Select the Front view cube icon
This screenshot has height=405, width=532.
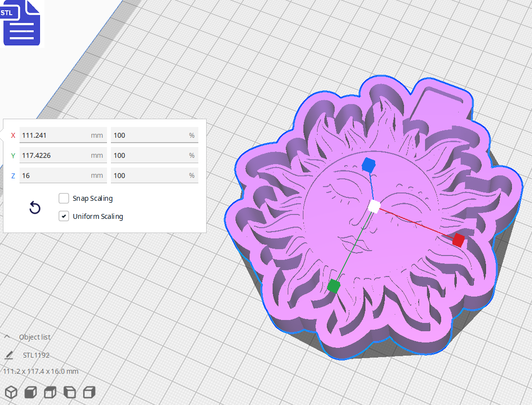[30, 392]
